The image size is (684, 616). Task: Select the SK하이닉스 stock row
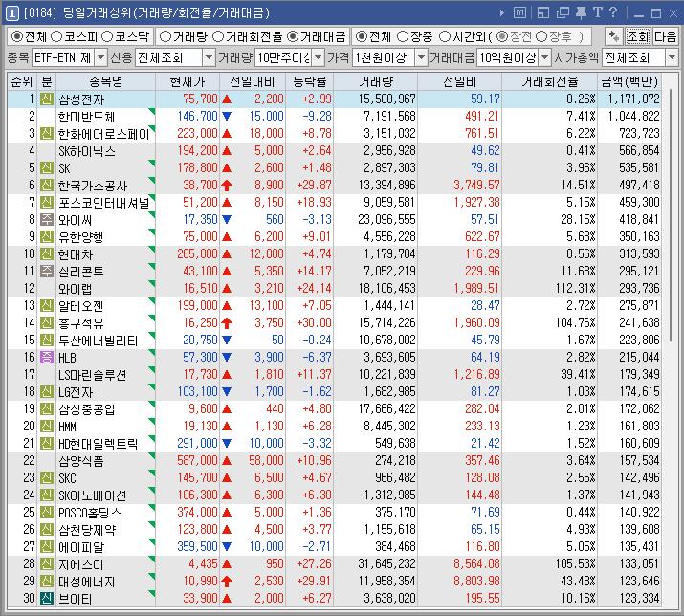coord(334,151)
